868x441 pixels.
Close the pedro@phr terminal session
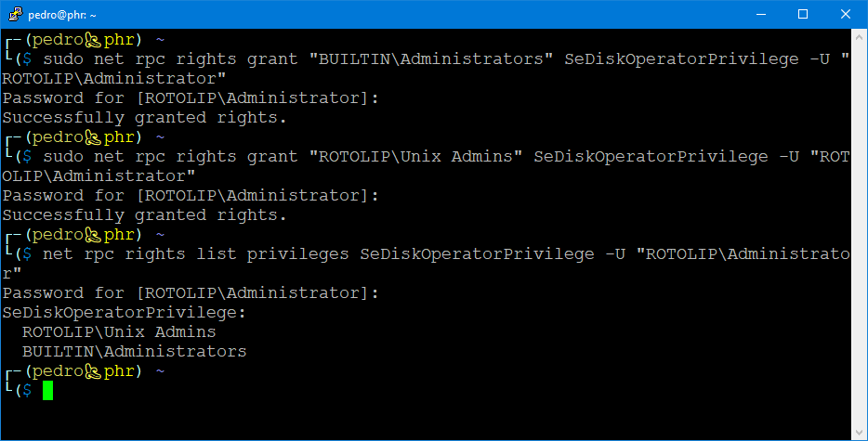click(845, 14)
